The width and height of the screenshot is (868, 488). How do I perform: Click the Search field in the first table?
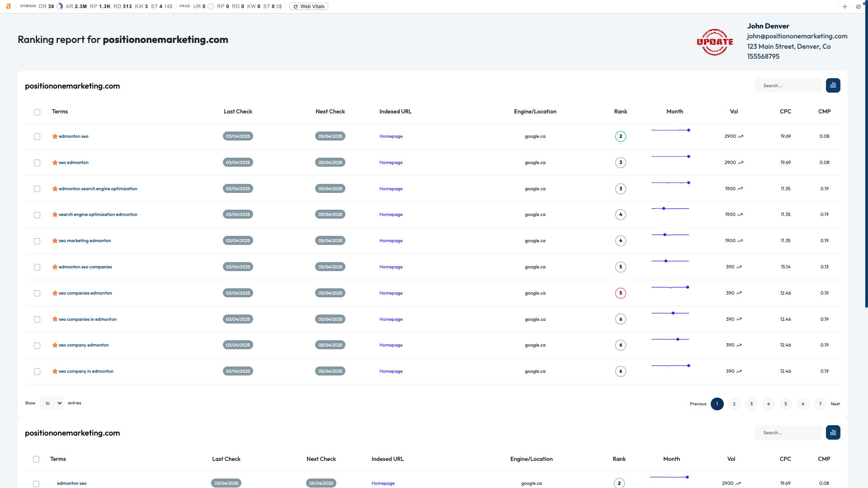[x=788, y=85]
